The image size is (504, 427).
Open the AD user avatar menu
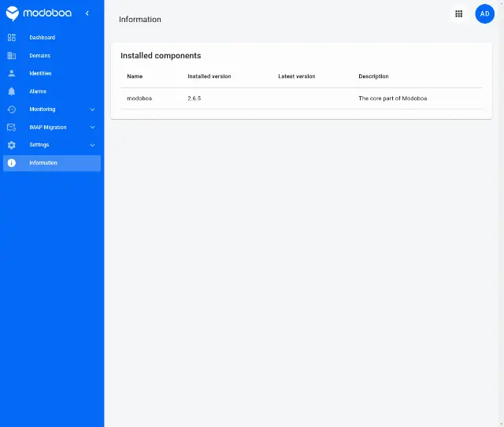(485, 14)
